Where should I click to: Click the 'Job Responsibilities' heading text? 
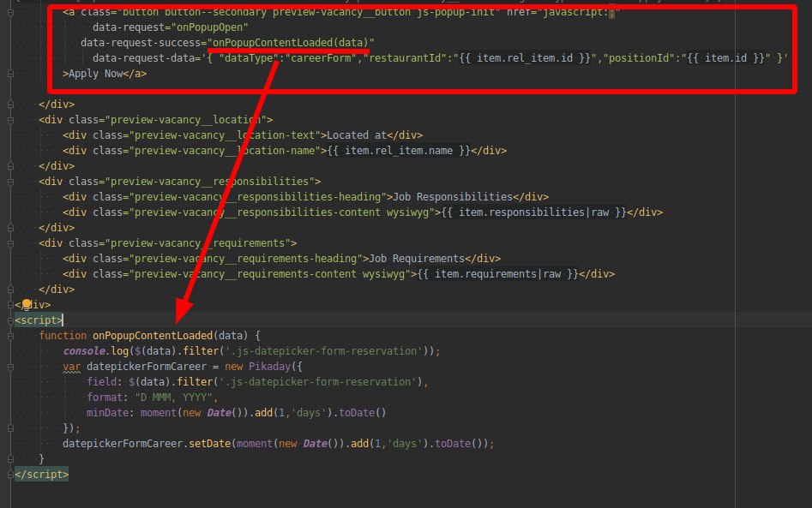pos(453,197)
